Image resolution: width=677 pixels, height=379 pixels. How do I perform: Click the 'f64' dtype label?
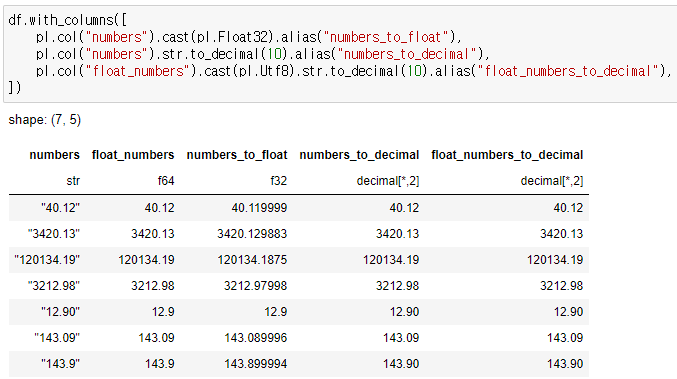[166, 181]
